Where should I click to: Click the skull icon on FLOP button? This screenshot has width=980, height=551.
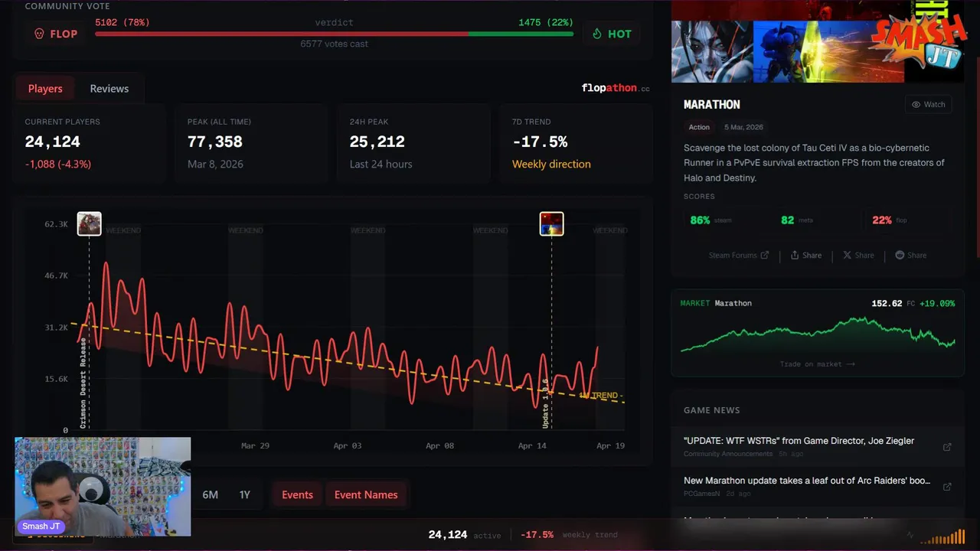(x=39, y=34)
